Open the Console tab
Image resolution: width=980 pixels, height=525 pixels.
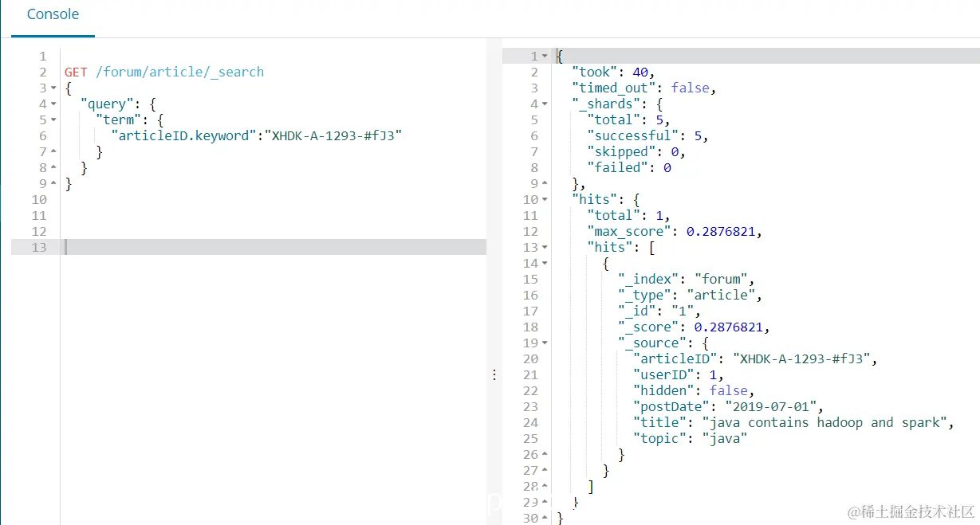(53, 15)
